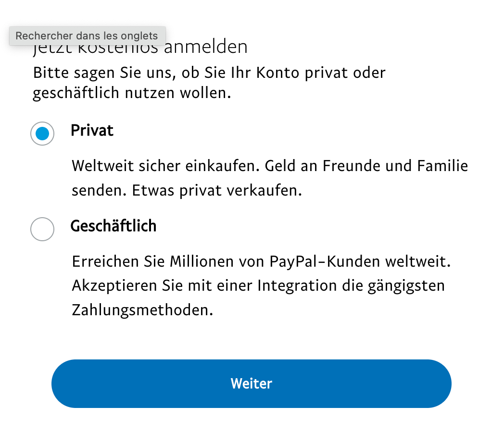Click the bold Geschäftlich label text
The height and width of the screenshot is (444, 504).
[113, 226]
